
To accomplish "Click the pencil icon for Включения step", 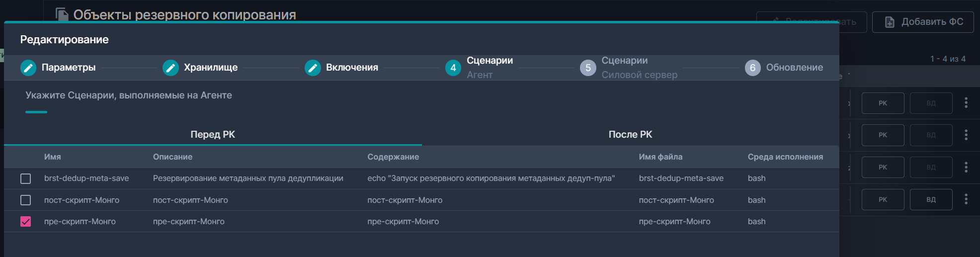I will [x=313, y=68].
